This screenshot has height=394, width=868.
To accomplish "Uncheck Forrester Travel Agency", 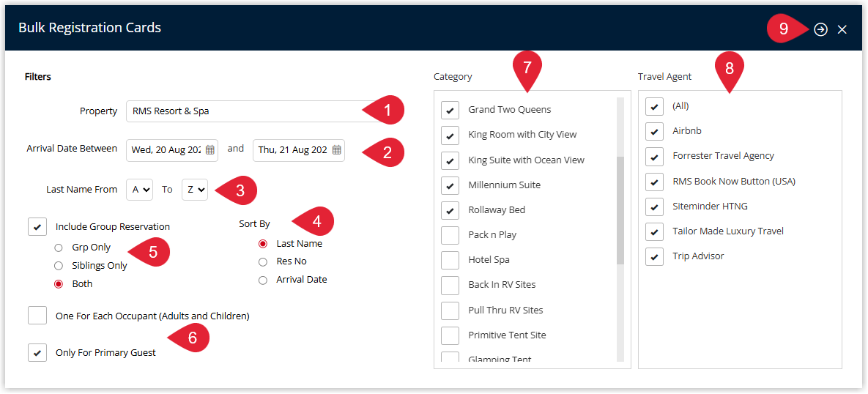I will pyautogui.click(x=654, y=156).
